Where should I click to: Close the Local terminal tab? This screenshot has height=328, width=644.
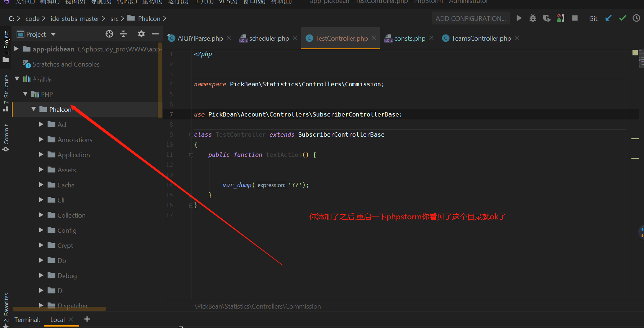coord(71,319)
